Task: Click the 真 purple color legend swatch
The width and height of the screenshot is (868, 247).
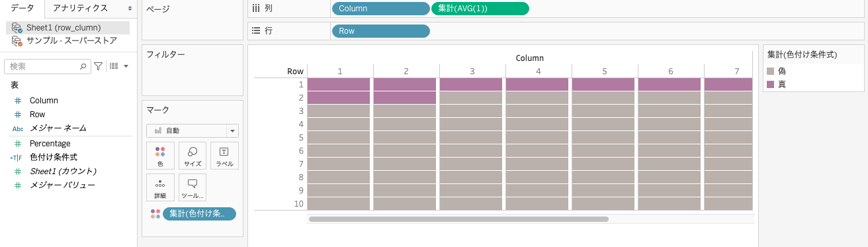Action: (771, 84)
